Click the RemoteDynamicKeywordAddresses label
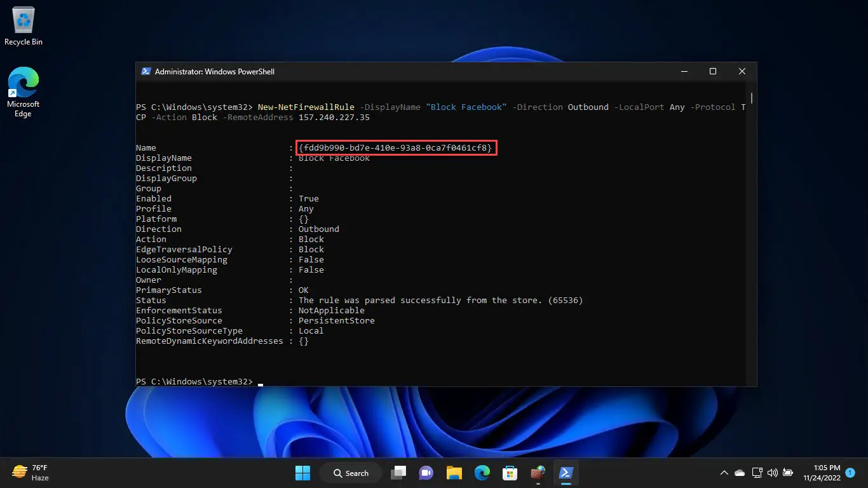The image size is (868, 488). [210, 341]
